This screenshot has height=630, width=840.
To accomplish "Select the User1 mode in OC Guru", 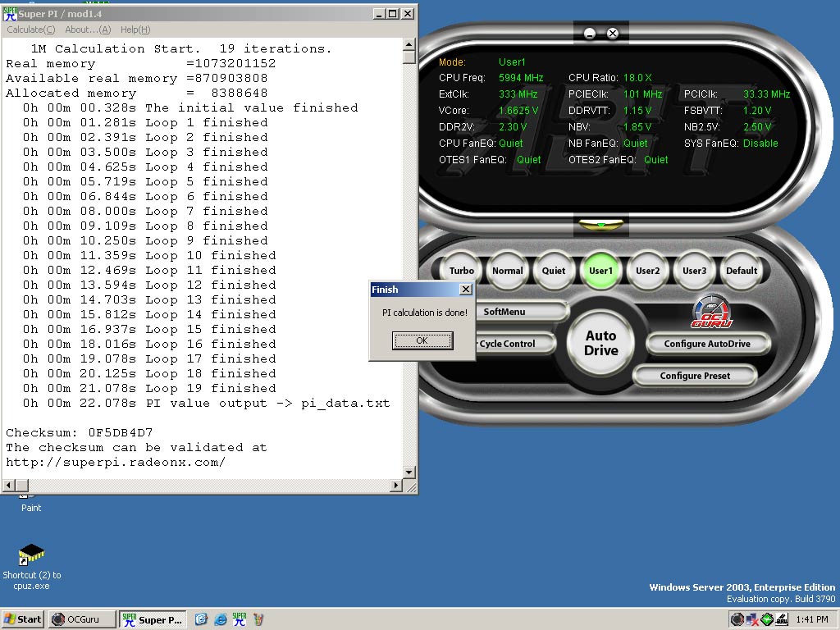I will point(600,271).
